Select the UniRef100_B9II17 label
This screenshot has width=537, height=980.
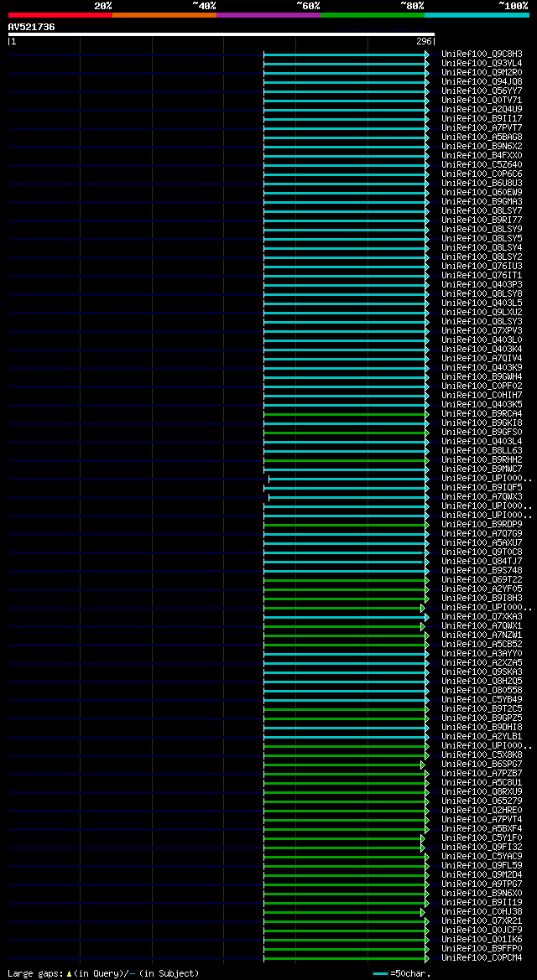(482, 119)
